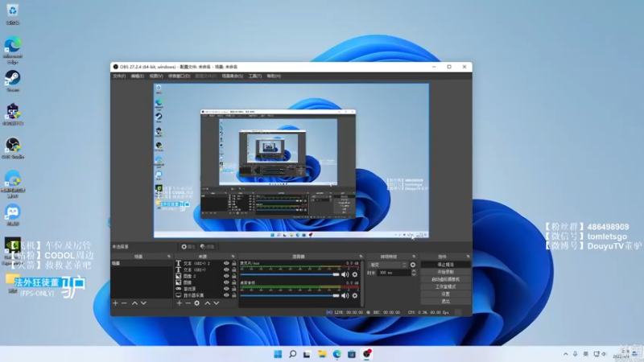
Task: Open the 渐变 transition dropdown
Action: (388, 265)
